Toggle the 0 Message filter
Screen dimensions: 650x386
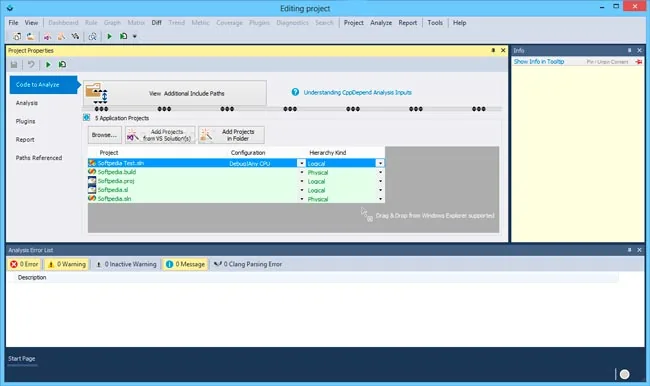(185, 264)
